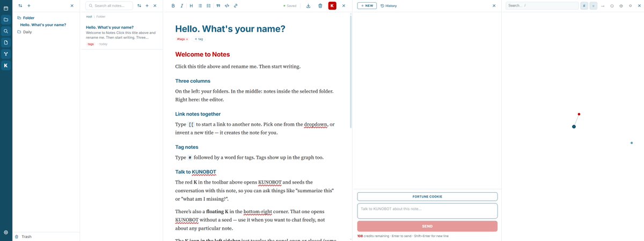644x241 pixels.
Task: Click the folder icon in the sidebar
Action: [x=6, y=19]
